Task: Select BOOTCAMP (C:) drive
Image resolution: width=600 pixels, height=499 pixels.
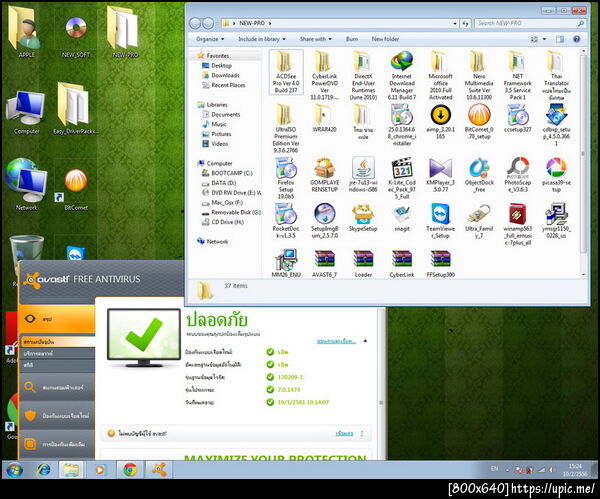Action: [x=227, y=173]
